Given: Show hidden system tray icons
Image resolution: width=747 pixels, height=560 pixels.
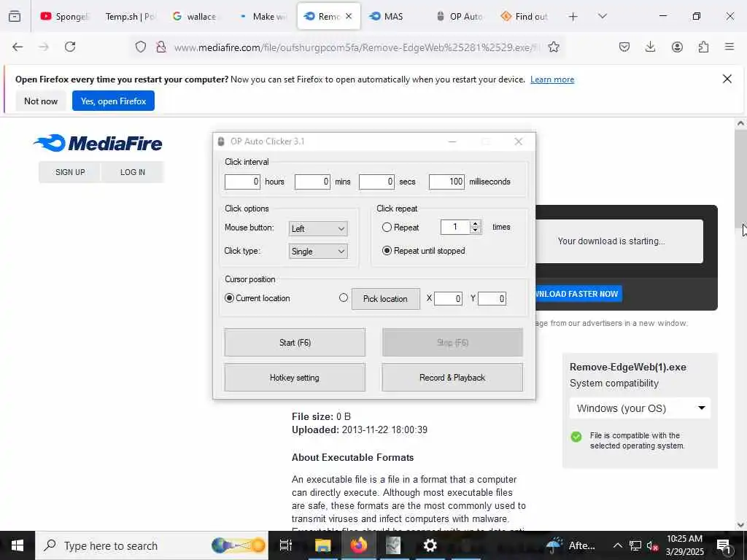Looking at the screenshot, I should point(617,545).
